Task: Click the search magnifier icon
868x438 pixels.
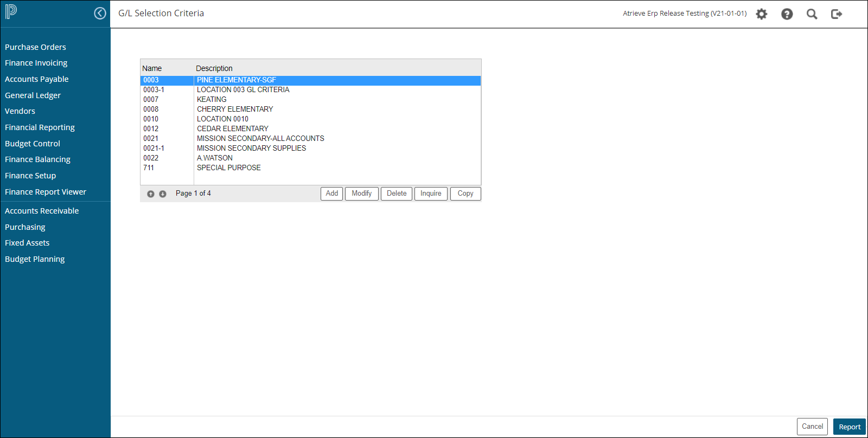Action: (812, 14)
